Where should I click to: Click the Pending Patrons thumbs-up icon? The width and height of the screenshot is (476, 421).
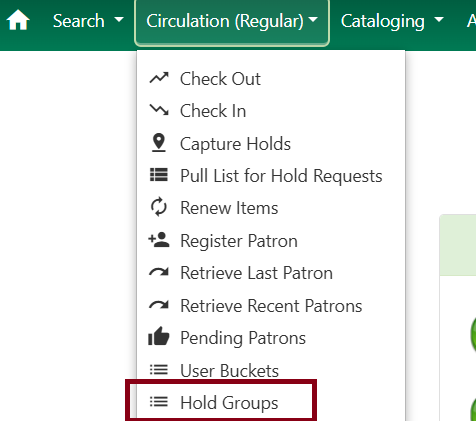[159, 336]
